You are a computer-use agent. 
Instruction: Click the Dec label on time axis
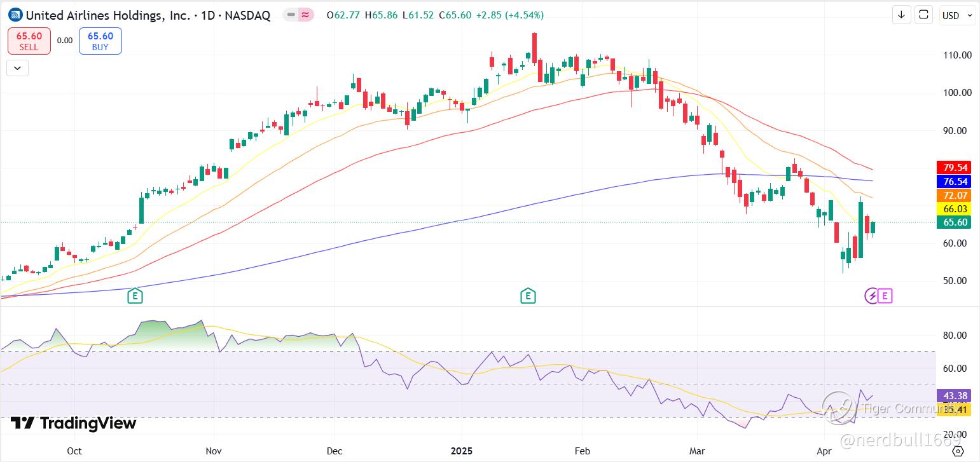pyautogui.click(x=335, y=451)
